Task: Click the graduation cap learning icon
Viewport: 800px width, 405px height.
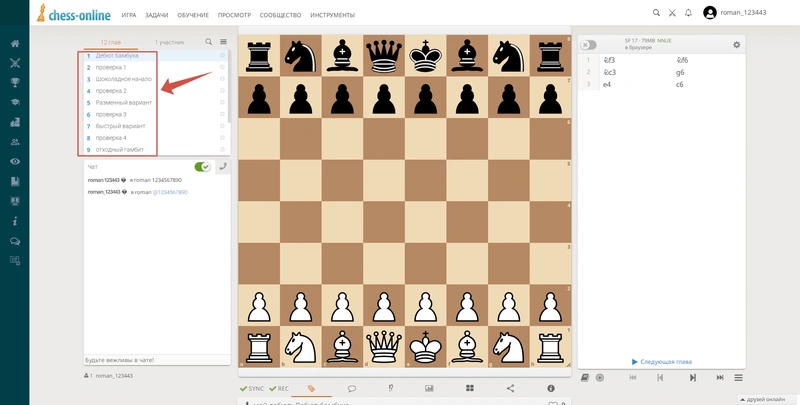Action: point(15,103)
